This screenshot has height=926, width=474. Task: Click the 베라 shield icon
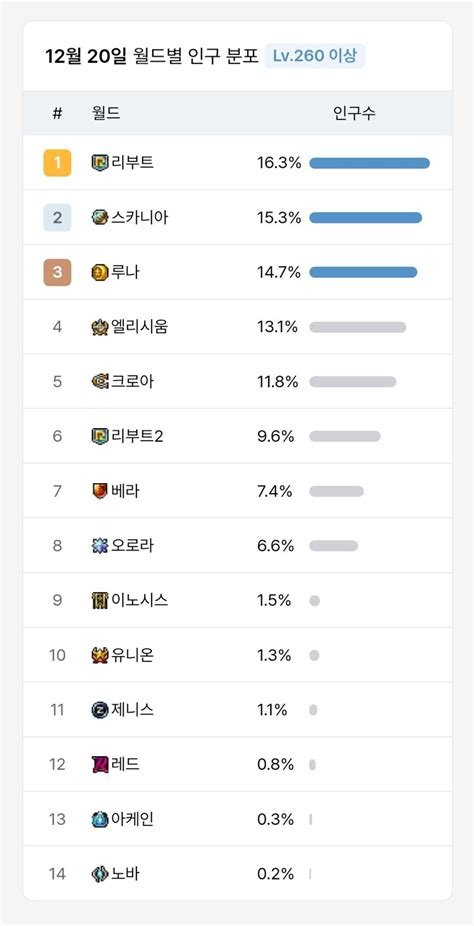pos(100,491)
